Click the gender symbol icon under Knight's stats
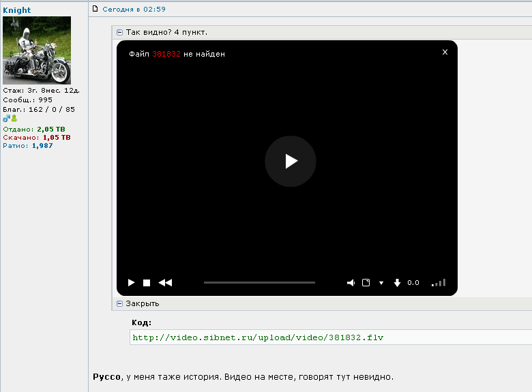The image size is (532, 392). click(6, 119)
